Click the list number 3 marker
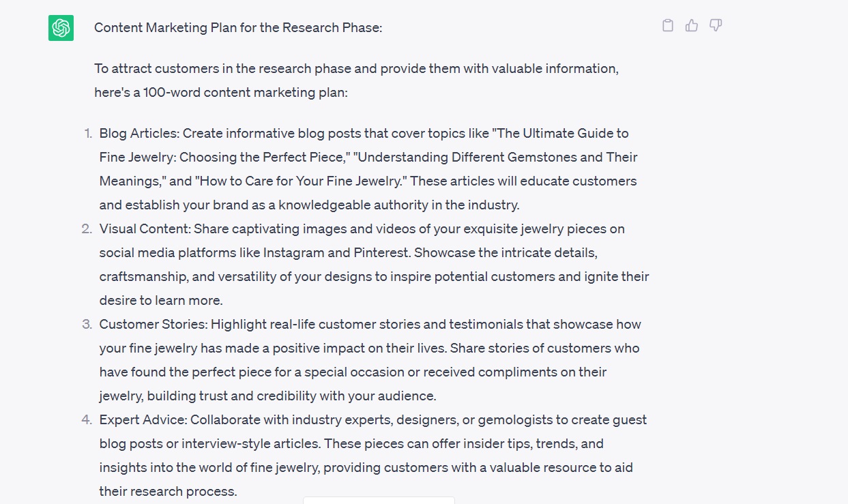This screenshot has height=504, width=848. [x=87, y=325]
